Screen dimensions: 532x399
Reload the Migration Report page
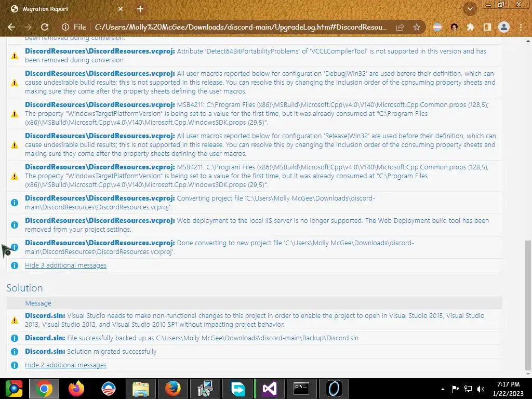point(45,27)
